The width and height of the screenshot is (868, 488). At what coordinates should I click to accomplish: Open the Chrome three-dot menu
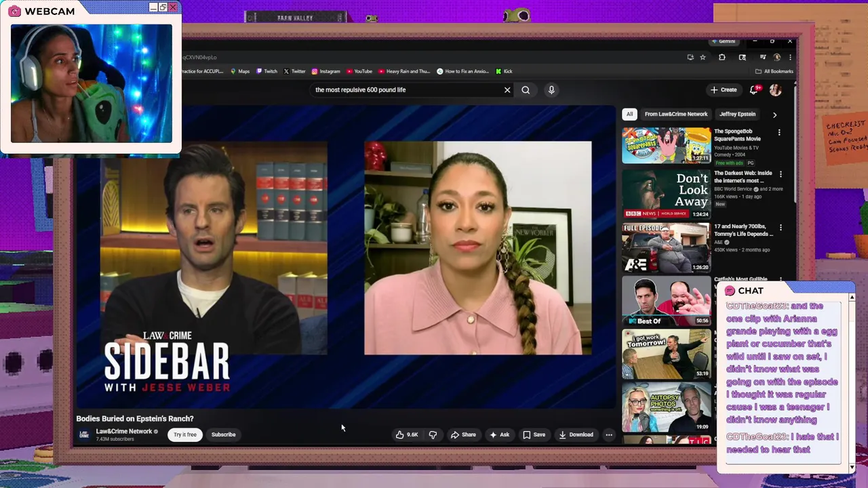coord(790,58)
